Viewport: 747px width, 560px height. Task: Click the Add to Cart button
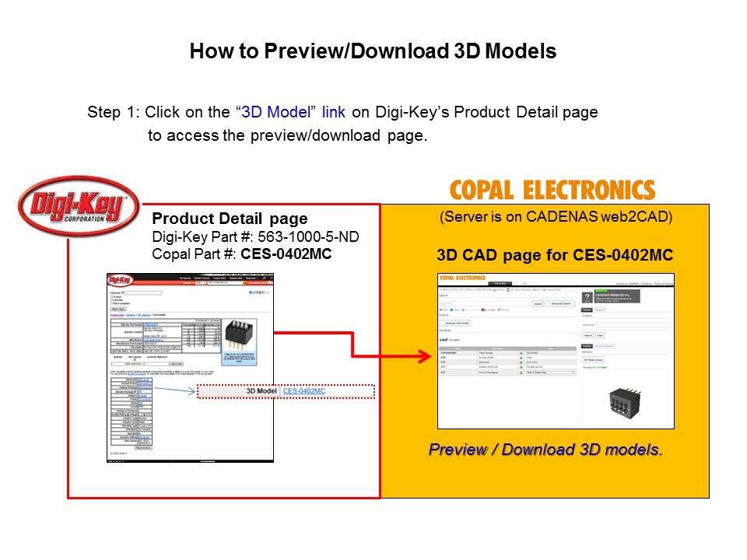click(x=176, y=363)
